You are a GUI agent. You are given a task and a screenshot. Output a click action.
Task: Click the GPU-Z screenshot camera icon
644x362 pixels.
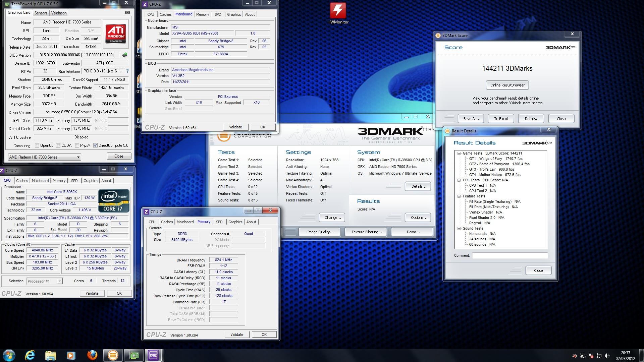point(127,12)
